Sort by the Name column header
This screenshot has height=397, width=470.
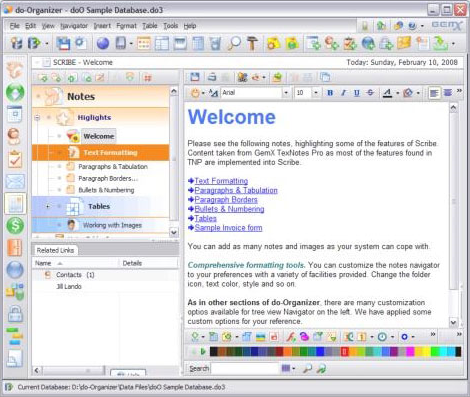click(75, 263)
